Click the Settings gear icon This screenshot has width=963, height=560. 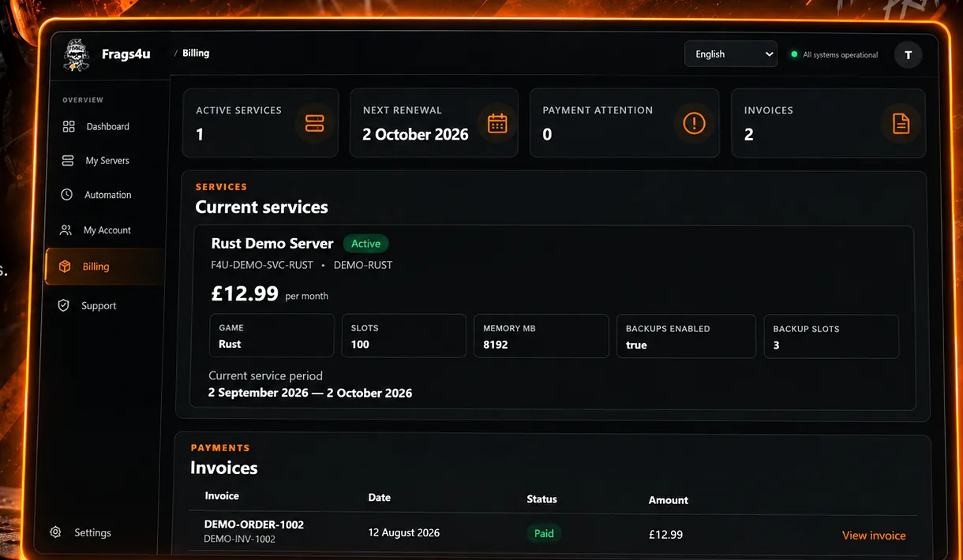pyautogui.click(x=55, y=532)
